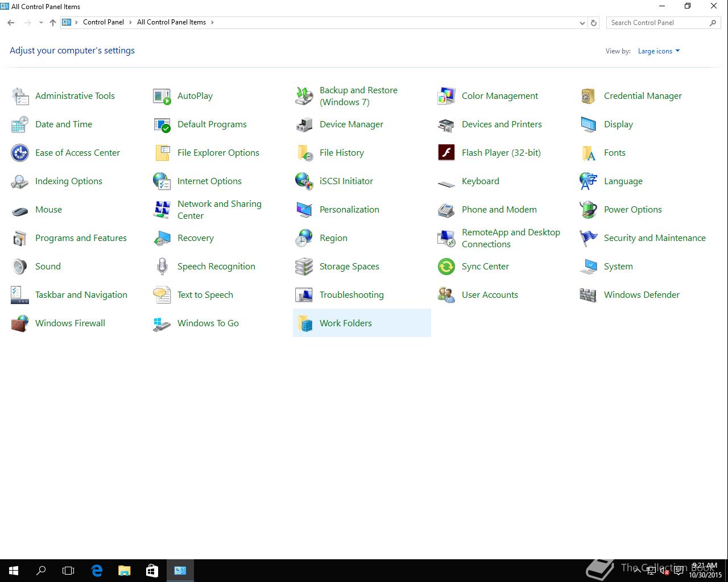728x582 pixels.
Task: Click the Flash Player (32-bit) icon
Action: (446, 153)
